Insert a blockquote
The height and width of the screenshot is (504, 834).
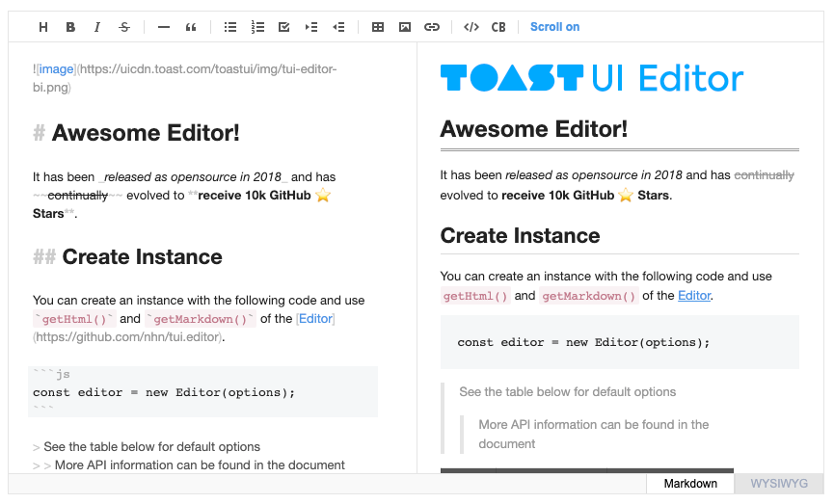click(190, 27)
